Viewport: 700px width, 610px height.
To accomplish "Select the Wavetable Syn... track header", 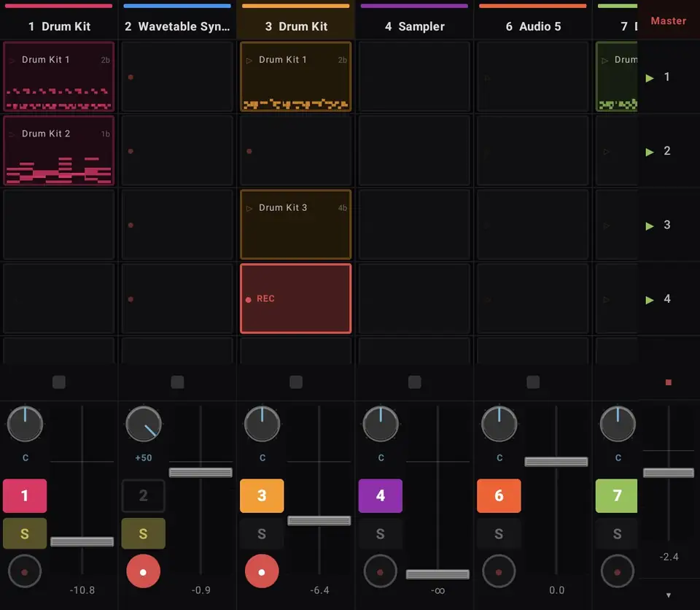I will [177, 26].
